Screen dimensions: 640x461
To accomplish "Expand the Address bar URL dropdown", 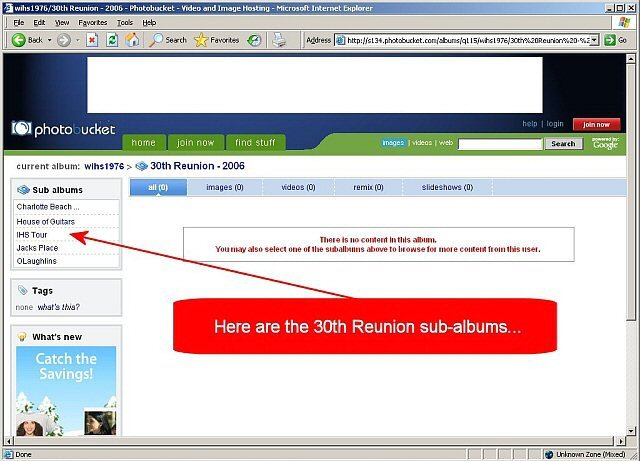I will (x=594, y=40).
